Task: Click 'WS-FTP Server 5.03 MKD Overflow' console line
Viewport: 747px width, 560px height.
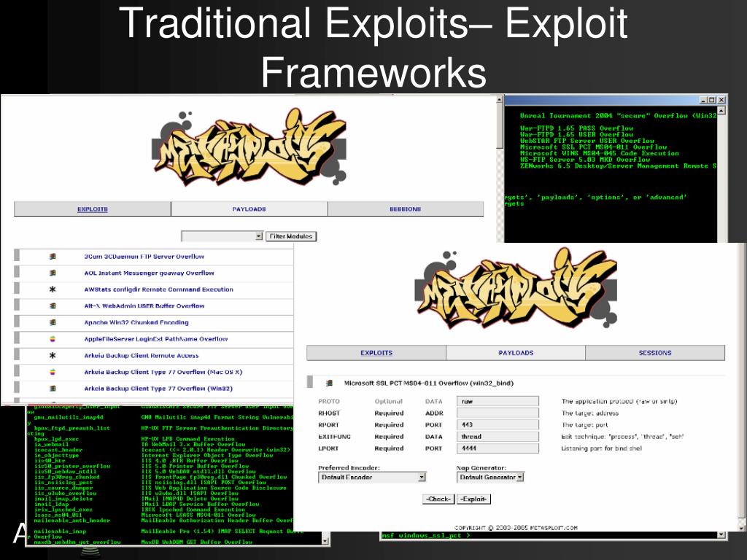Action: coord(585,160)
